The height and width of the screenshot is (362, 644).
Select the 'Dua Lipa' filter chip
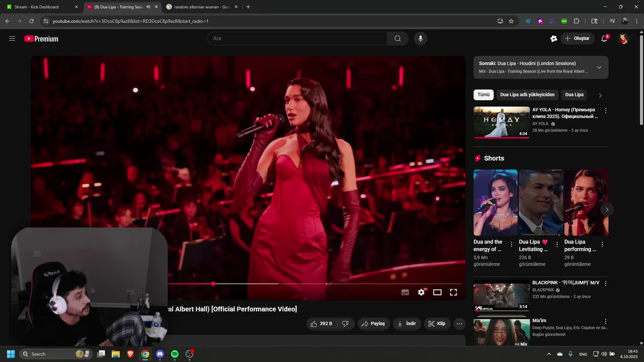tap(574, 95)
